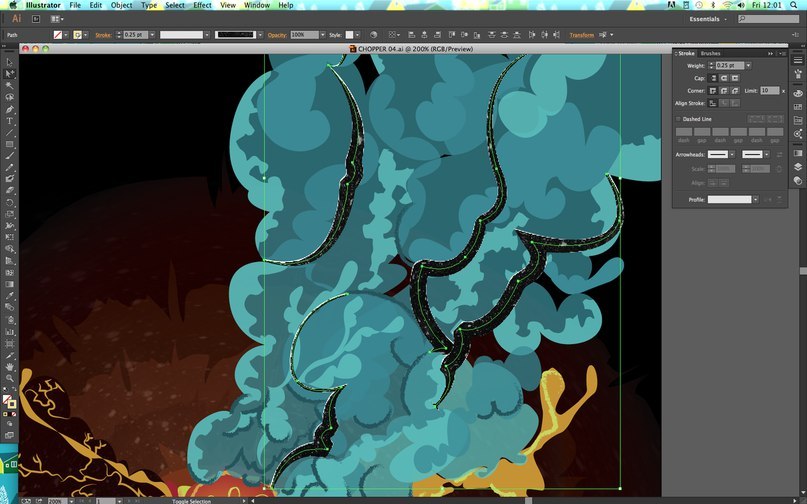Screen dimensions: 807x504
Task: Open the Effect menu
Action: (202, 5)
